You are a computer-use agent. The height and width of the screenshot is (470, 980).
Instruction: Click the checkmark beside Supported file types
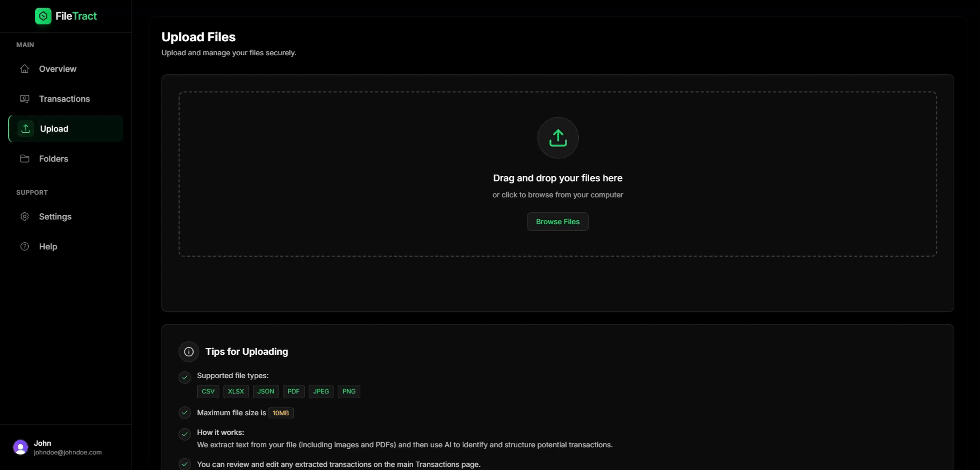point(185,377)
